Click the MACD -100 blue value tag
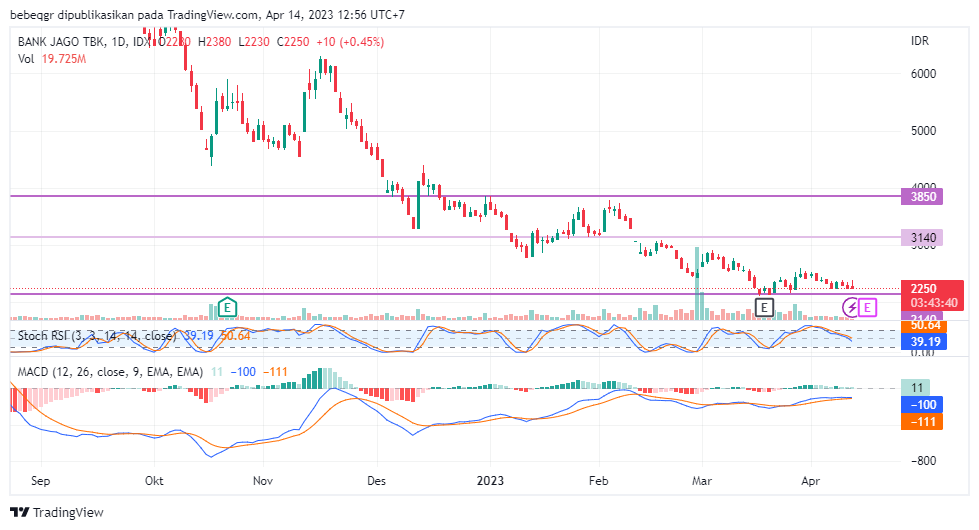 pyautogui.click(x=922, y=405)
